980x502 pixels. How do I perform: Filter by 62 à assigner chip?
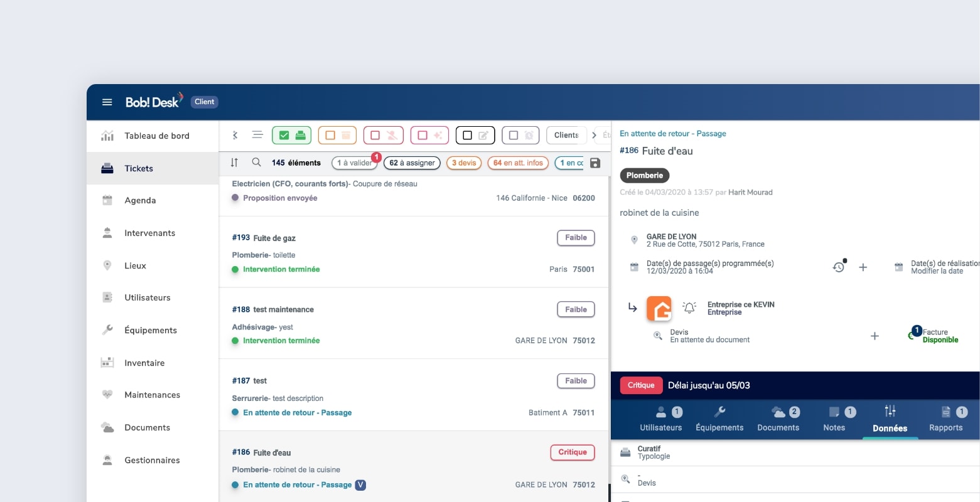(412, 163)
